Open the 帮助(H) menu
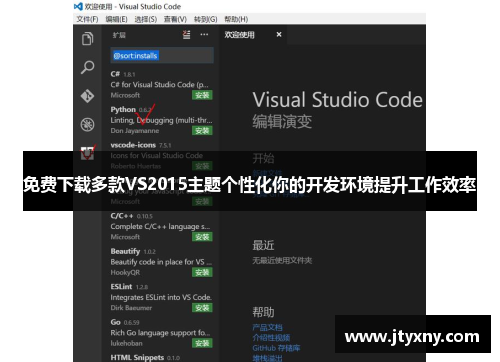500x362 pixels. coord(236,19)
